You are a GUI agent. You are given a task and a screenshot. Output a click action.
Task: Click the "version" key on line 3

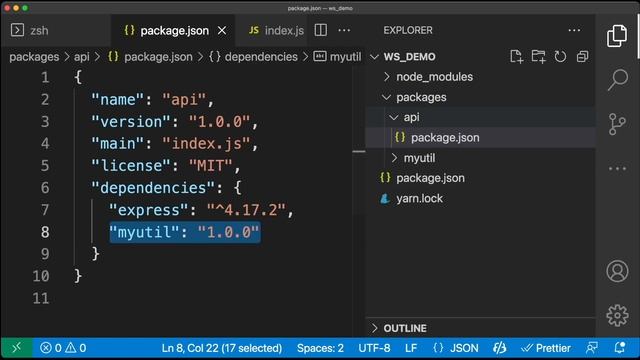click(x=131, y=122)
